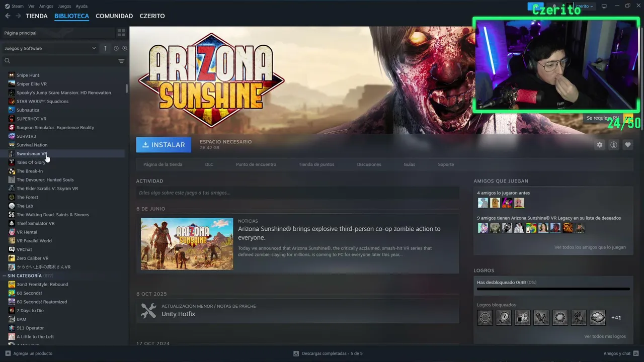
Task: Open the Guías link
Action: (410, 164)
